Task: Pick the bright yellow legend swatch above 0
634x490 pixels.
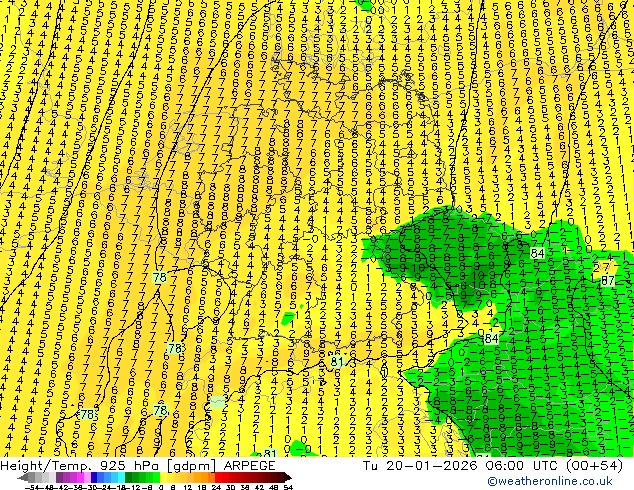Action: coord(163,477)
